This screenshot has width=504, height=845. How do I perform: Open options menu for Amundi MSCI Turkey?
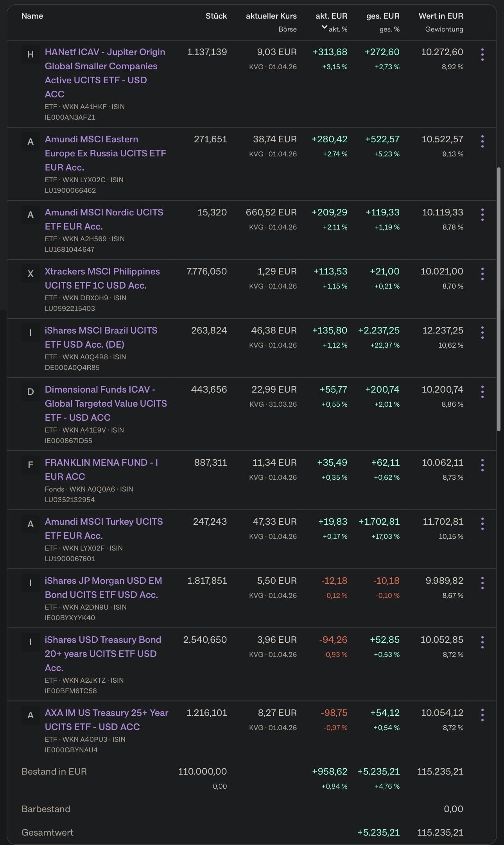pos(482,524)
